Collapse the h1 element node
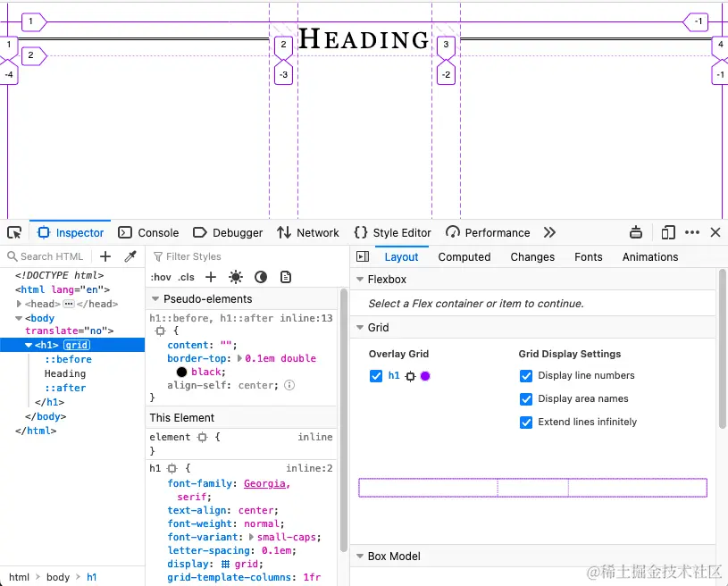The width and height of the screenshot is (728, 586). click(x=29, y=345)
